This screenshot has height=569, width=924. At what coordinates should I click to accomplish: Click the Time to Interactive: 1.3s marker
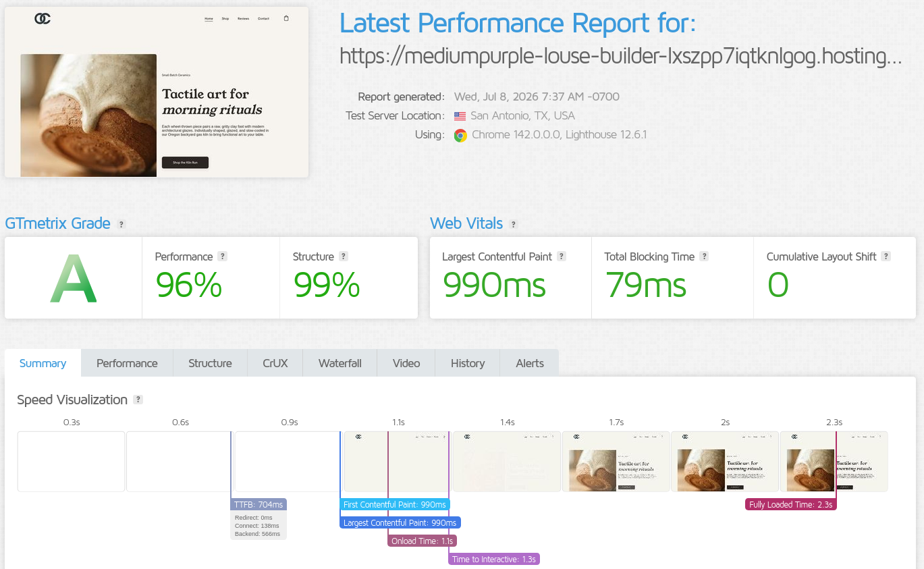click(x=494, y=559)
